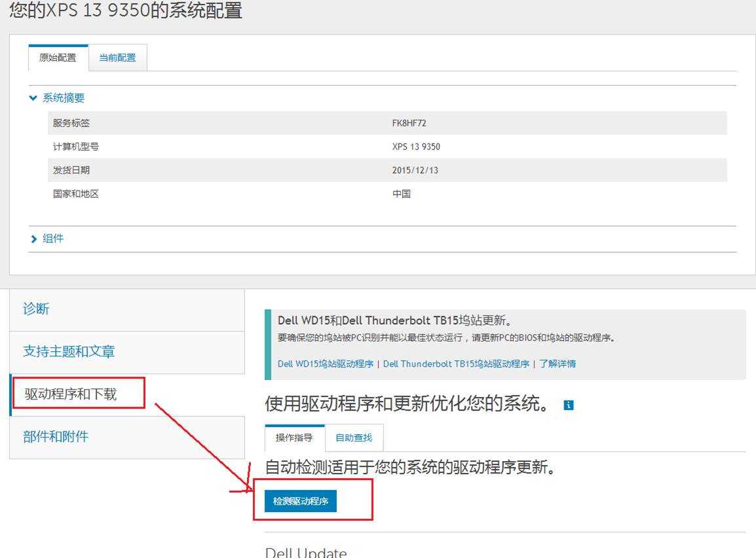The width and height of the screenshot is (756, 558).
Task: Open 部件和附件 in the sidebar
Action: click(127, 437)
